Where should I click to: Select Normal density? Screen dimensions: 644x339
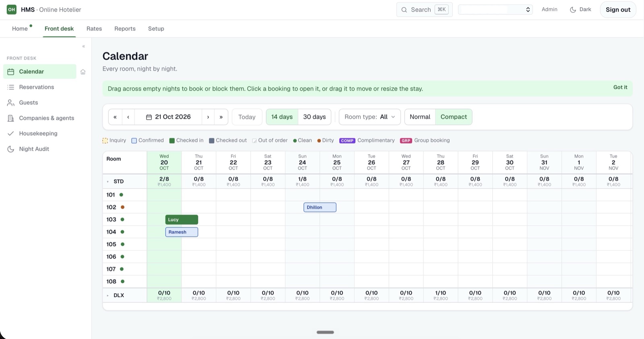coord(420,117)
